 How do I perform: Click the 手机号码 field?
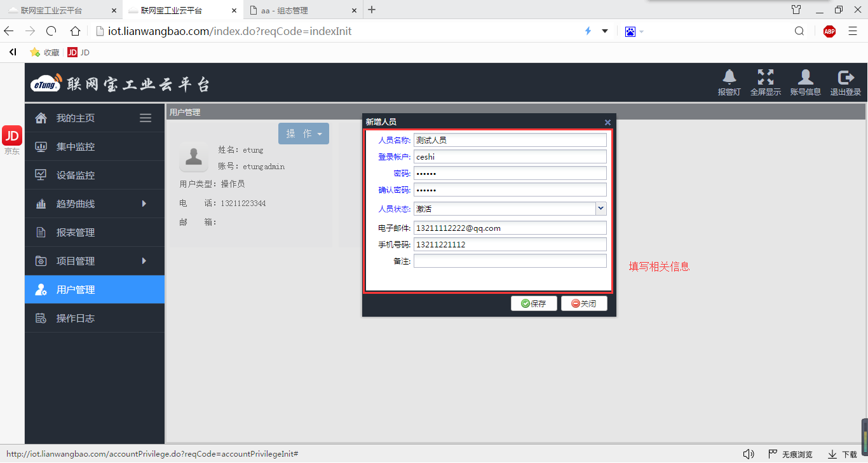(510, 244)
